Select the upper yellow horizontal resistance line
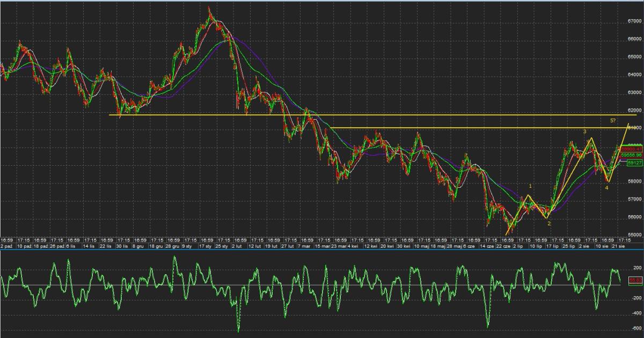 [376, 115]
